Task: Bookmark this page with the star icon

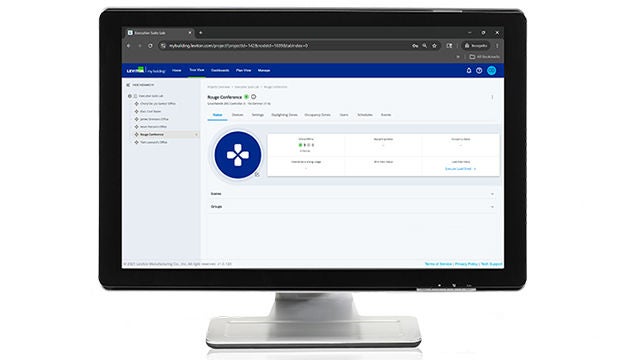Action: coord(434,46)
